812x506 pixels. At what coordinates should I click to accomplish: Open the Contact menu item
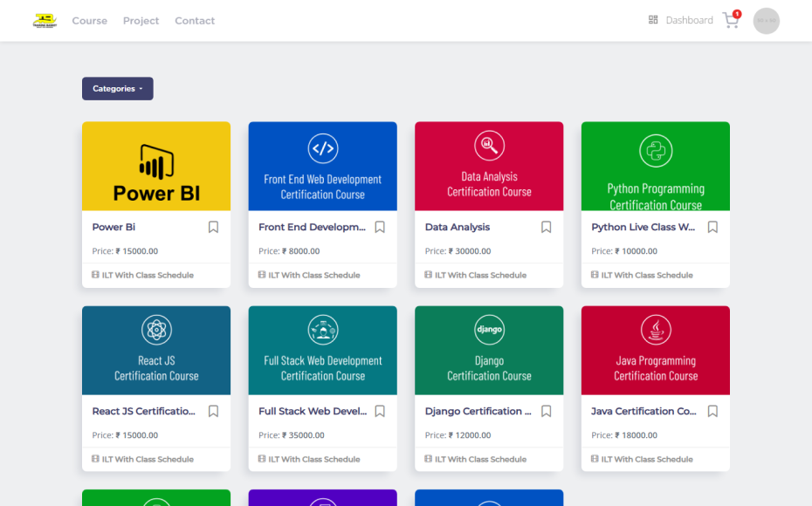[195, 21]
